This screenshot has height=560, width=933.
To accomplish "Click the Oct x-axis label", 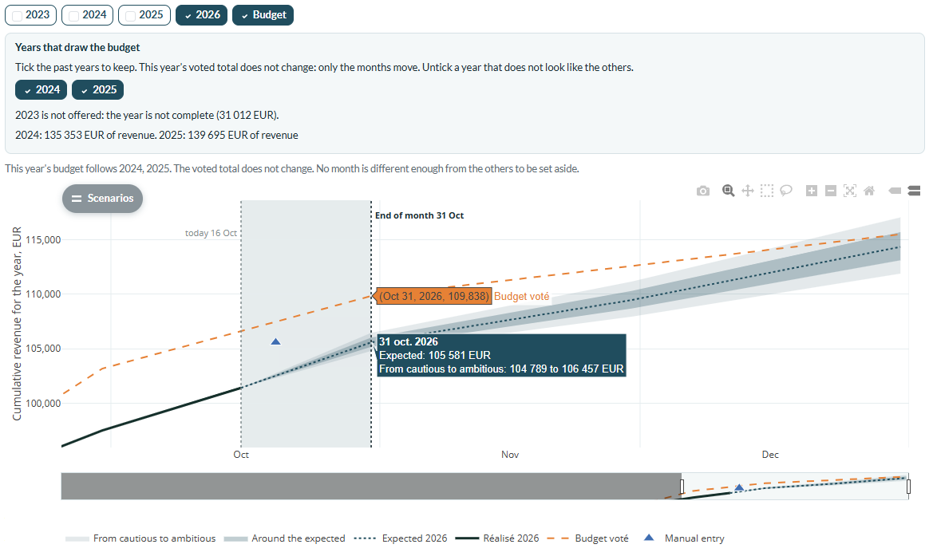I will [241, 455].
